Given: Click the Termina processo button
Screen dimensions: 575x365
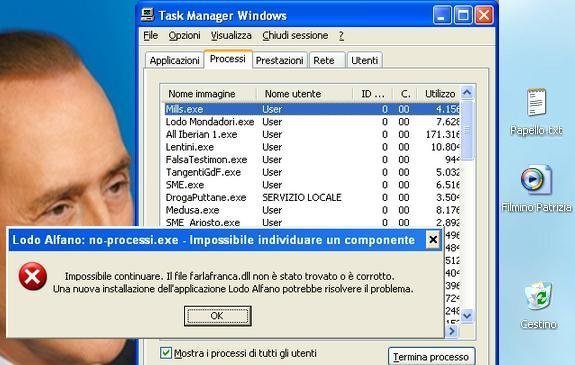Looking at the screenshot, I should coord(431,357).
